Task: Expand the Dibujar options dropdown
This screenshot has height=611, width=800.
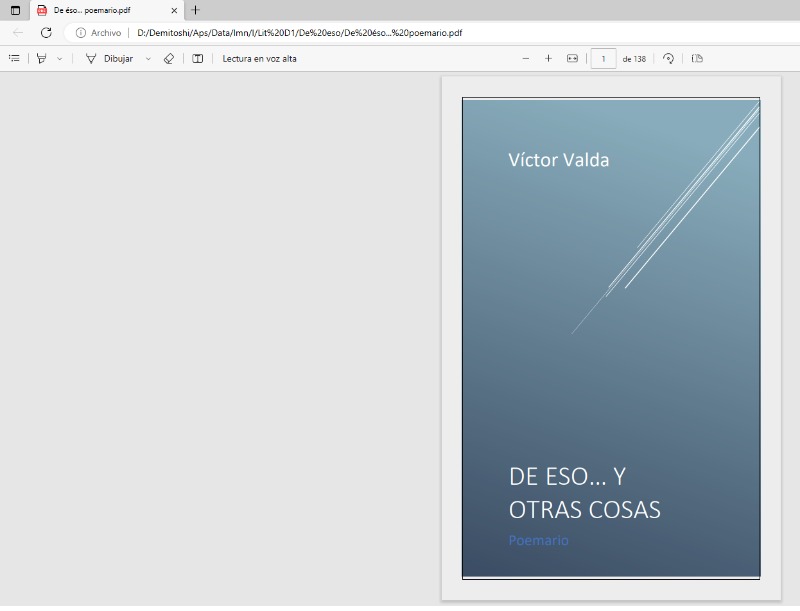Action: pos(148,59)
